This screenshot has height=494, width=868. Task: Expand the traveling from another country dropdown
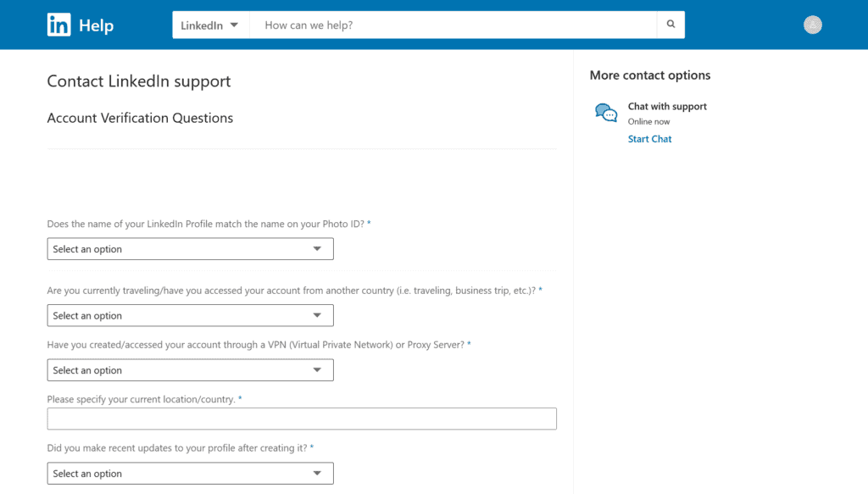191,315
